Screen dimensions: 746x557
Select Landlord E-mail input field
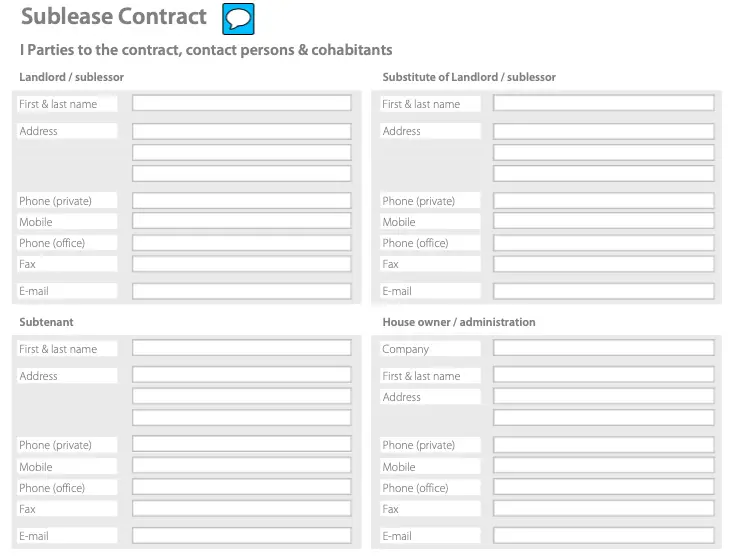(242, 291)
